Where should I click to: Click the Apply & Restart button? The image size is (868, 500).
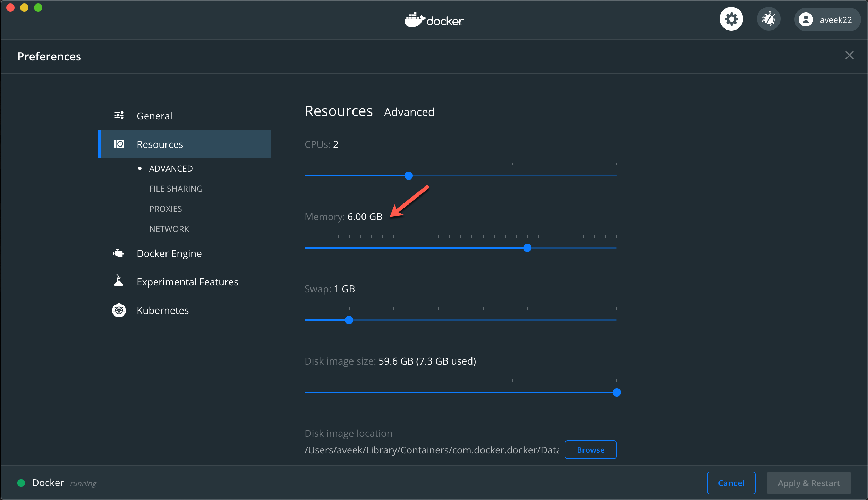tap(808, 483)
